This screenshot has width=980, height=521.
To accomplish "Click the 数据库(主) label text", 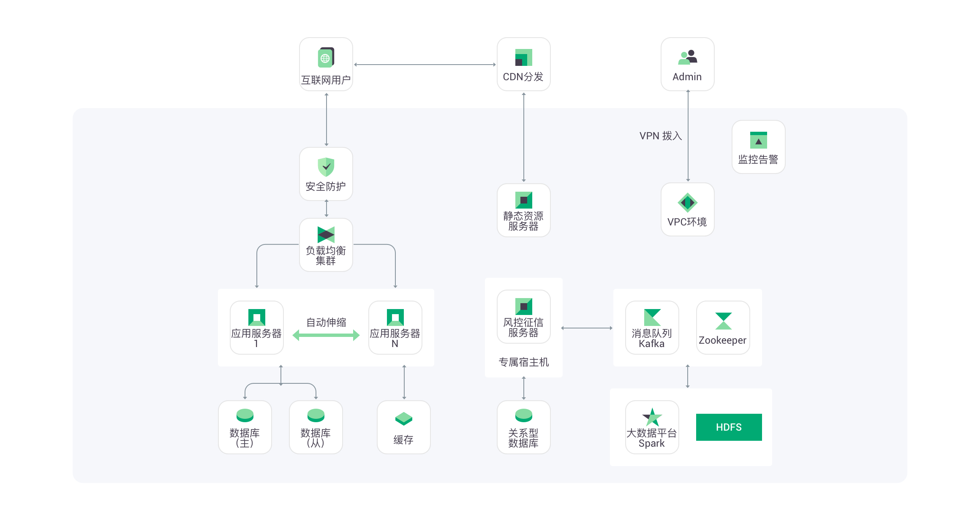I will 245,438.
